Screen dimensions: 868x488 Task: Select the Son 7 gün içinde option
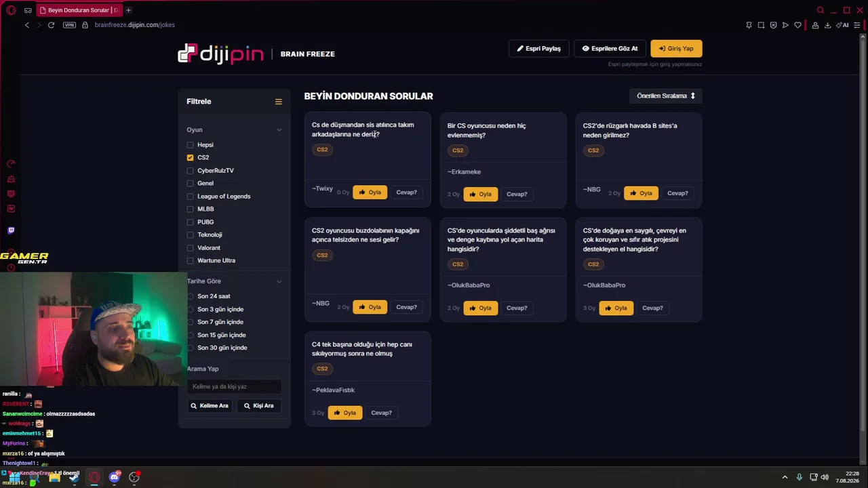click(x=191, y=322)
